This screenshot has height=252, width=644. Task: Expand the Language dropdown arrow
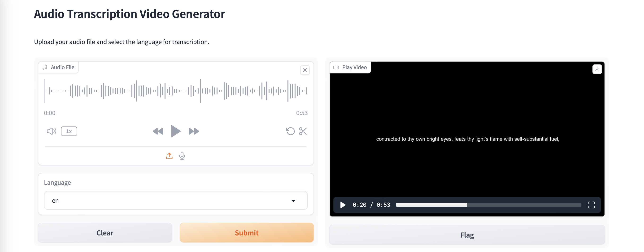293,201
